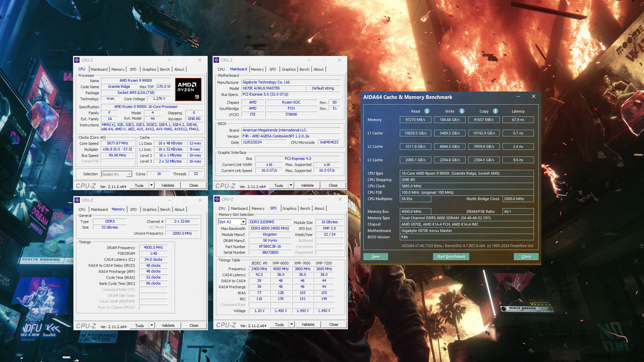Viewport: 644px width, 362px height.
Task: Click the CPU Clock field 5885.0 MHz
Action: point(467,186)
